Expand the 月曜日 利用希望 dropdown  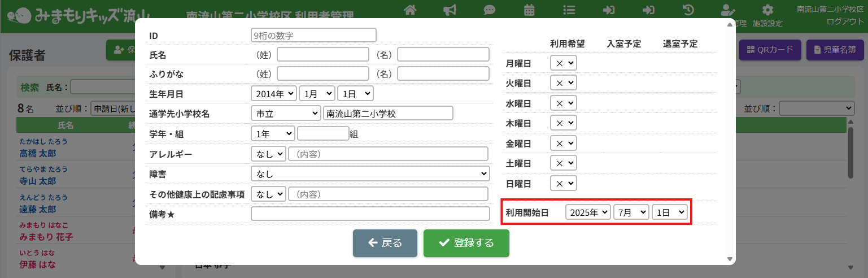point(563,63)
